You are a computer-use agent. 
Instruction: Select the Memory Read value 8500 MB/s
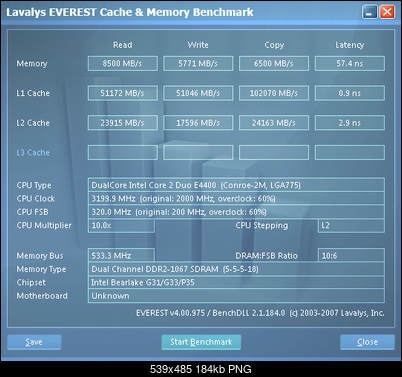pos(123,63)
